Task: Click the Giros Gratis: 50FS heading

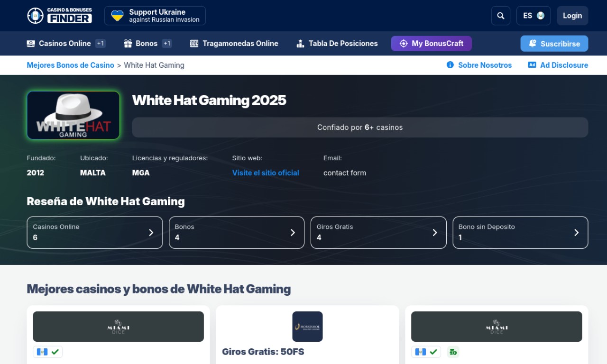Action: click(263, 352)
